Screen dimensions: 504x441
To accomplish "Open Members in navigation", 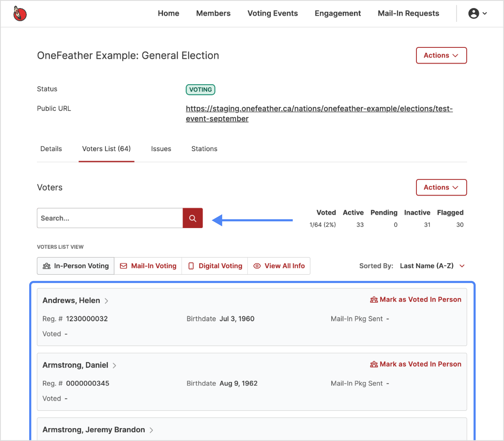I will click(x=213, y=13).
